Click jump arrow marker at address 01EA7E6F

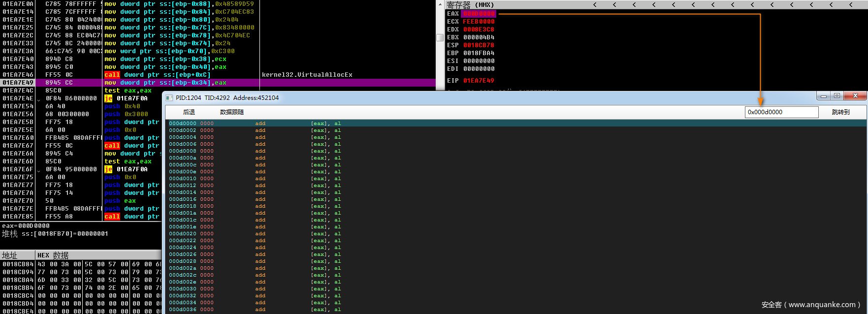[39, 170]
